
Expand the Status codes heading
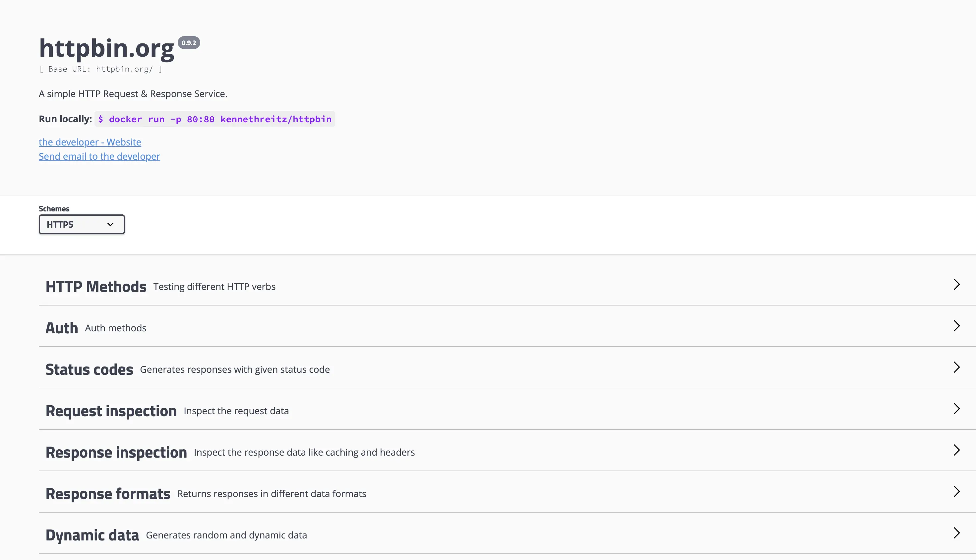pyautogui.click(x=89, y=369)
